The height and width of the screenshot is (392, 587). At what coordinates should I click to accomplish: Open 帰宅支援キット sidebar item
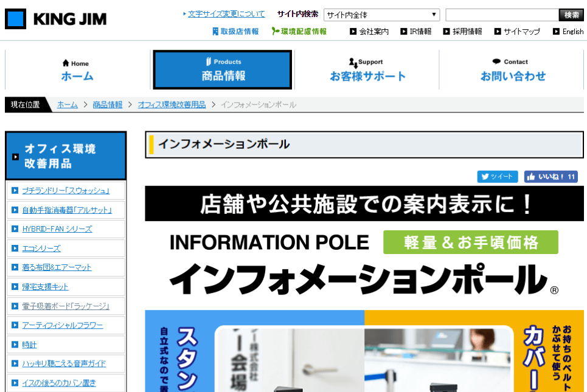tap(45, 287)
